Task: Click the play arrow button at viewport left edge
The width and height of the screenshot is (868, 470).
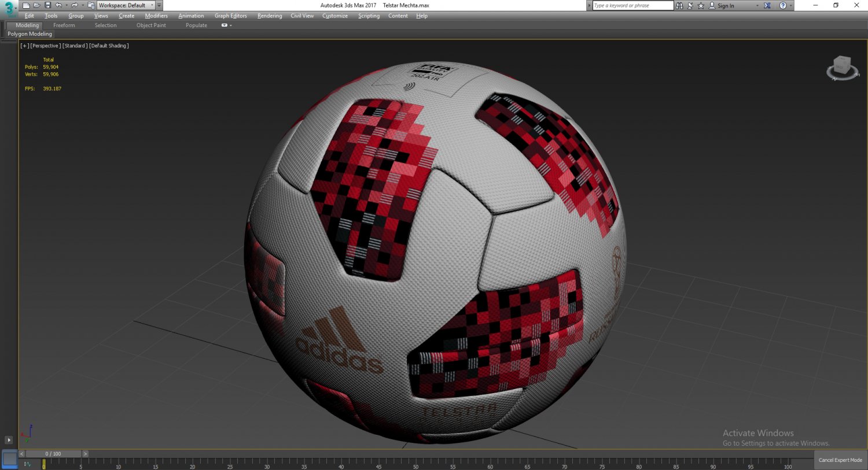Action: pos(9,440)
